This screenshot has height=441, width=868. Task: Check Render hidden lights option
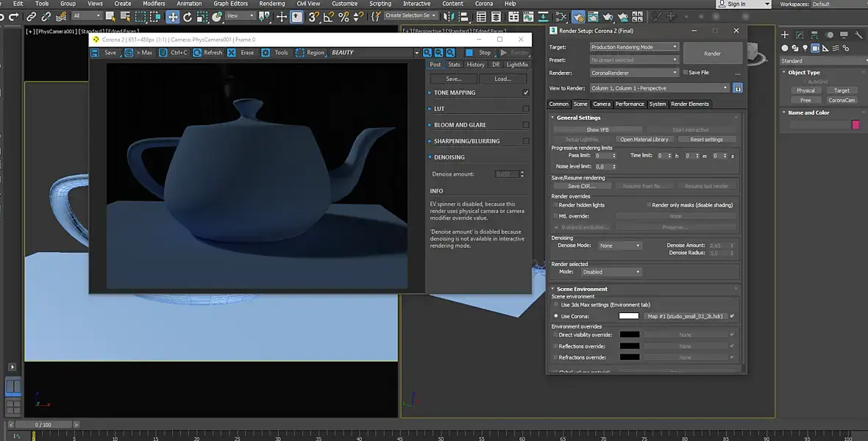click(x=555, y=205)
